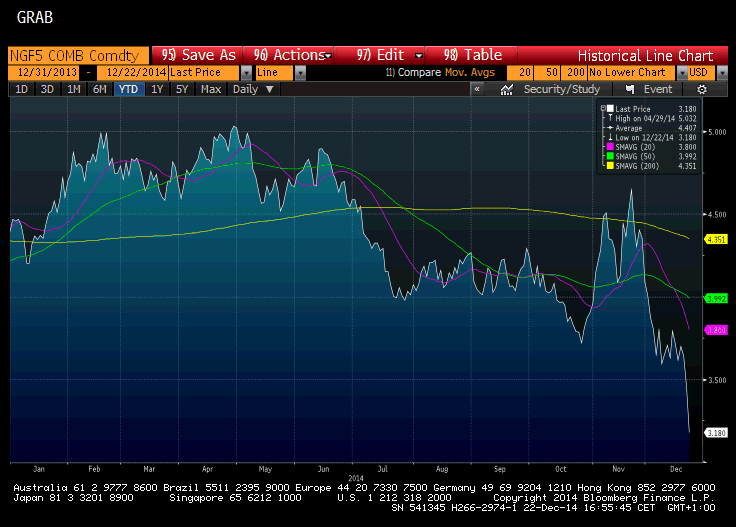Click the Event flag icon
Screen dimensions: 736x527
pos(630,90)
